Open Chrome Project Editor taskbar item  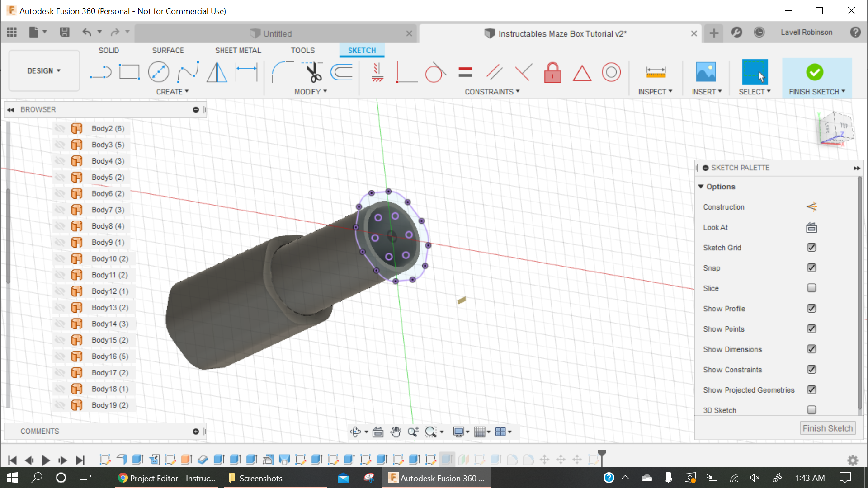[x=167, y=478]
